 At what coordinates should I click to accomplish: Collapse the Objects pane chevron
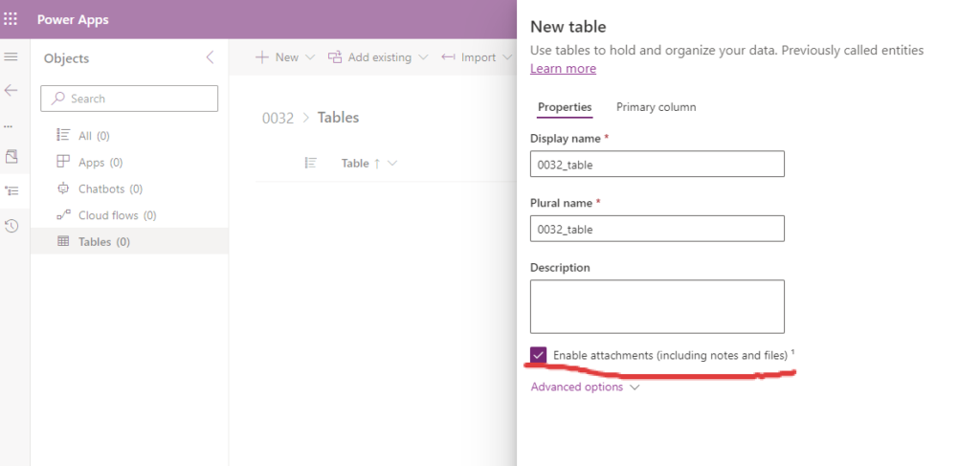pyautogui.click(x=211, y=58)
